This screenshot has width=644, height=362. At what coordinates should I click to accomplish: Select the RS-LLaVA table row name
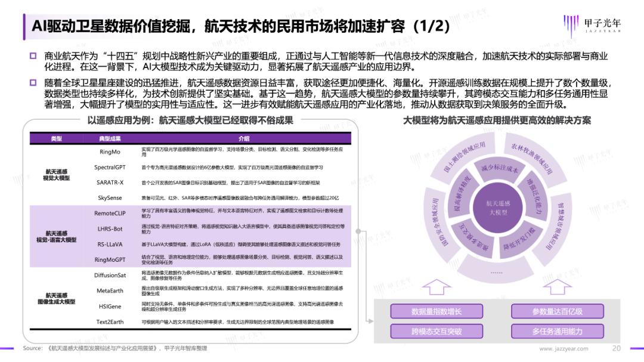(x=110, y=244)
